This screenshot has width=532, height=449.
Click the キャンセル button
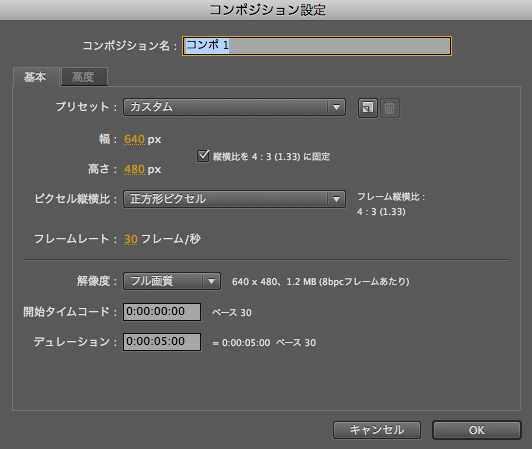click(x=377, y=430)
